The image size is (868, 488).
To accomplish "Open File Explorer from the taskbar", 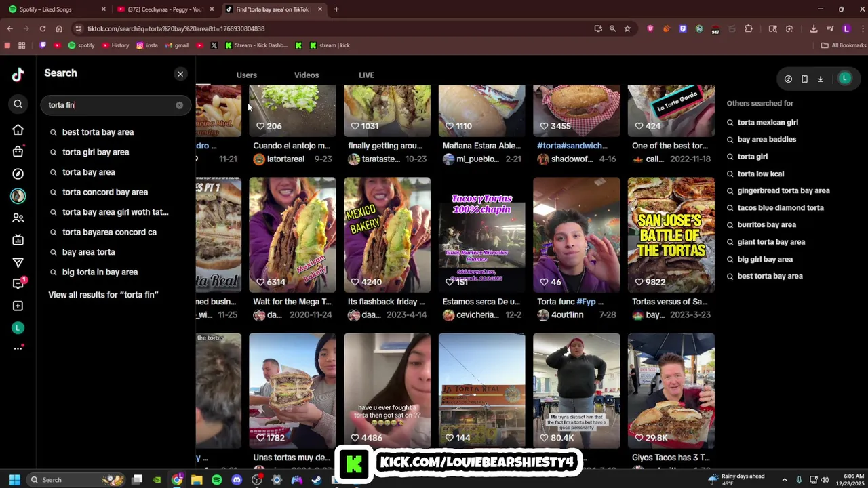I will (x=197, y=480).
